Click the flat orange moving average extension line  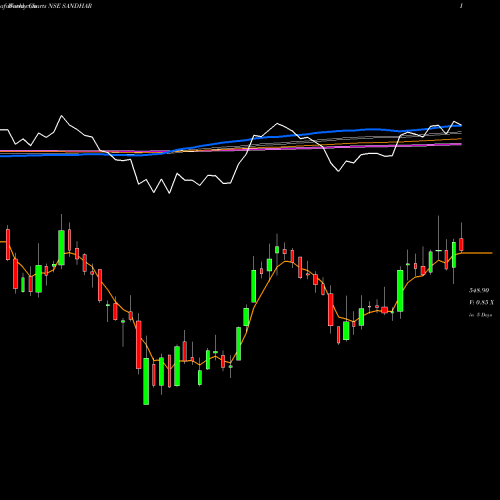(x=477, y=253)
